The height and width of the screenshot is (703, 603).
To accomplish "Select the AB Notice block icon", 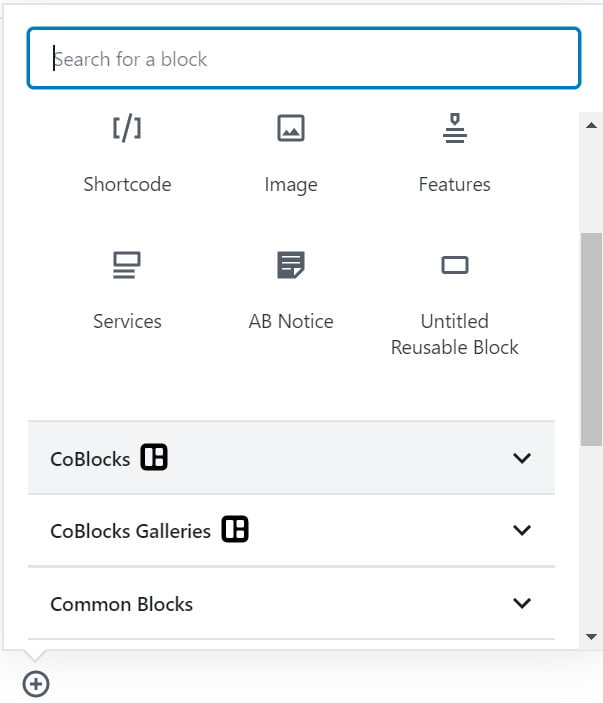I will (x=291, y=265).
